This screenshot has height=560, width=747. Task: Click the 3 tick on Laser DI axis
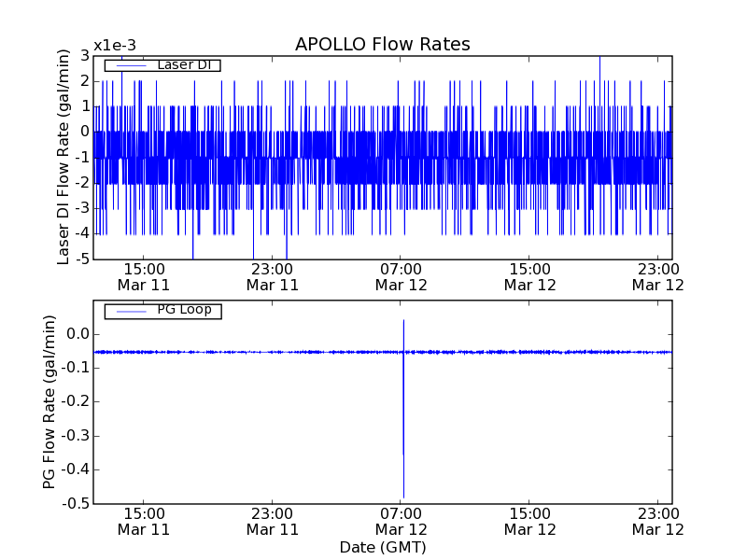(x=85, y=55)
